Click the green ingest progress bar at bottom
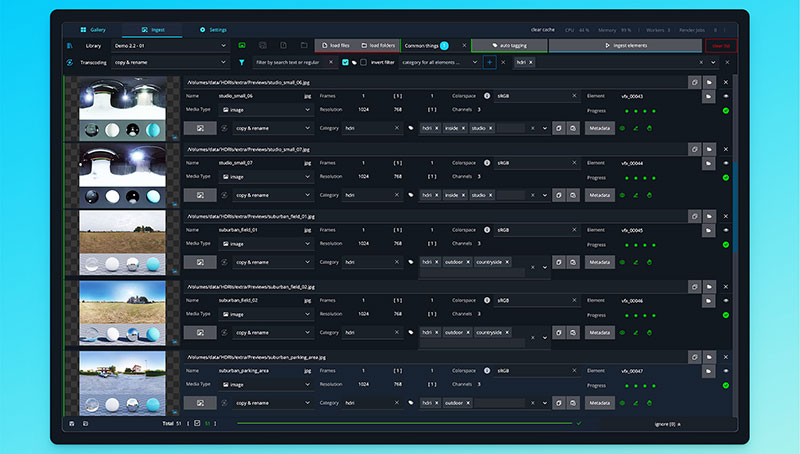The image size is (800, 454). tap(404, 423)
